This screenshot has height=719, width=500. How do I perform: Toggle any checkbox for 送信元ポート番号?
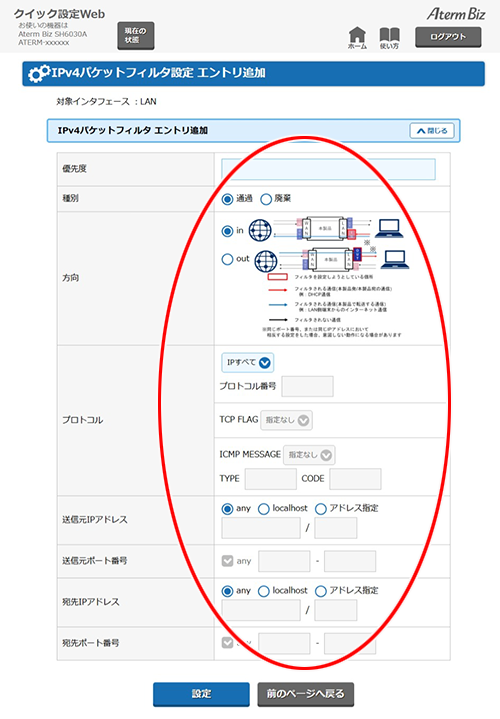point(228,561)
